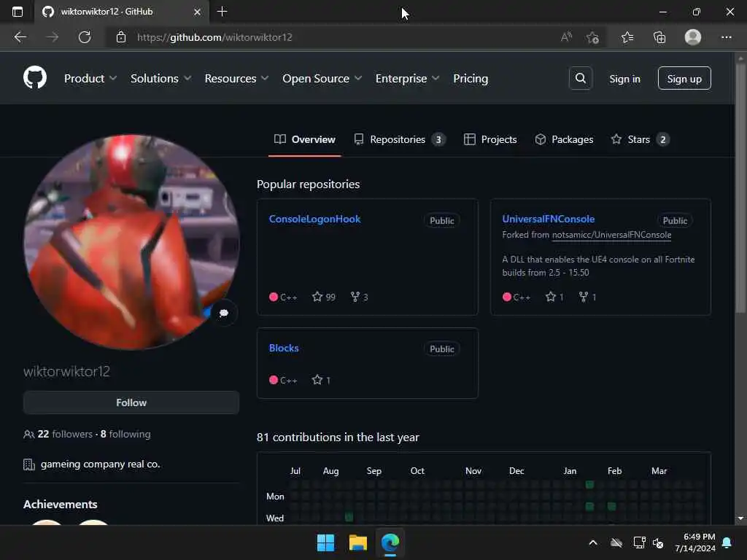The image size is (747, 560).
Task: Click the Sign in link
Action: [624, 79]
